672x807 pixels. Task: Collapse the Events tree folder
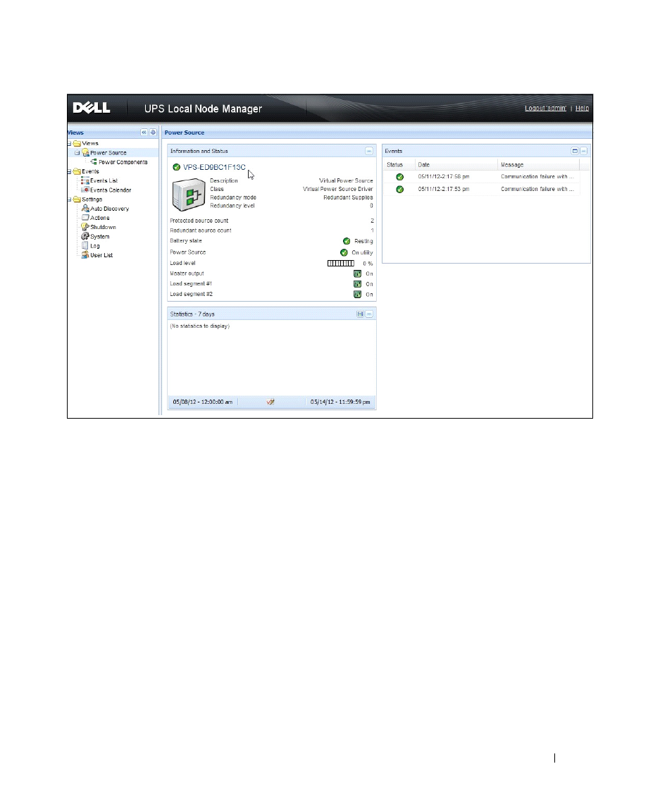pyautogui.click(x=70, y=171)
